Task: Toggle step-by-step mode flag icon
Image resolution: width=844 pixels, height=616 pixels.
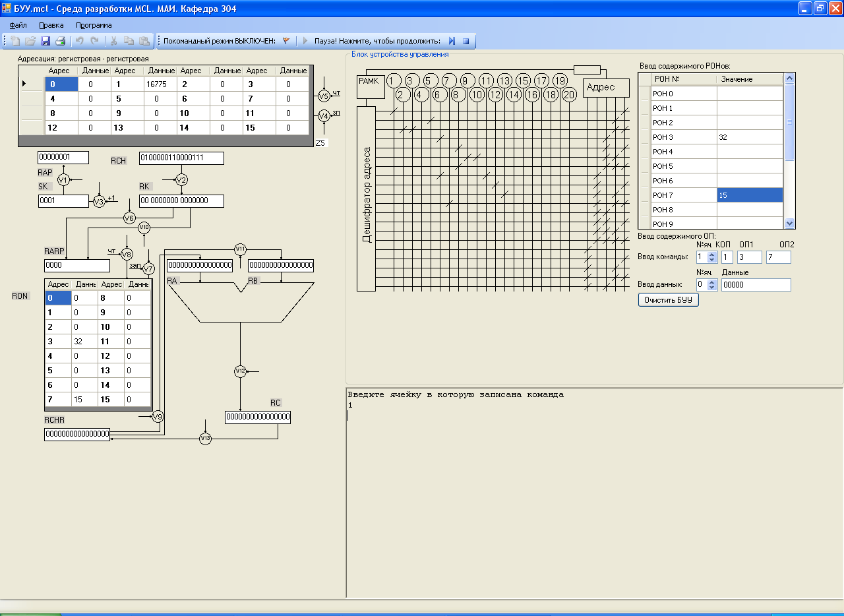Action: [x=286, y=41]
